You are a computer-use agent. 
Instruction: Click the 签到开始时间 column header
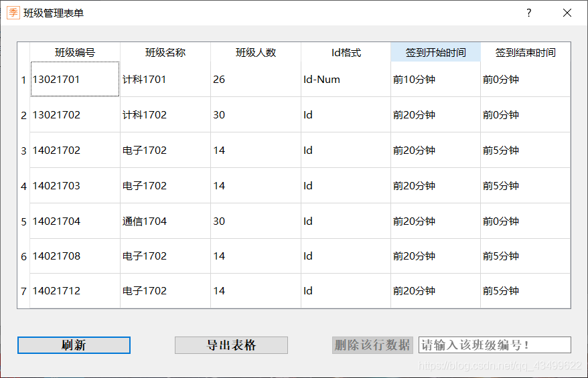pos(435,52)
